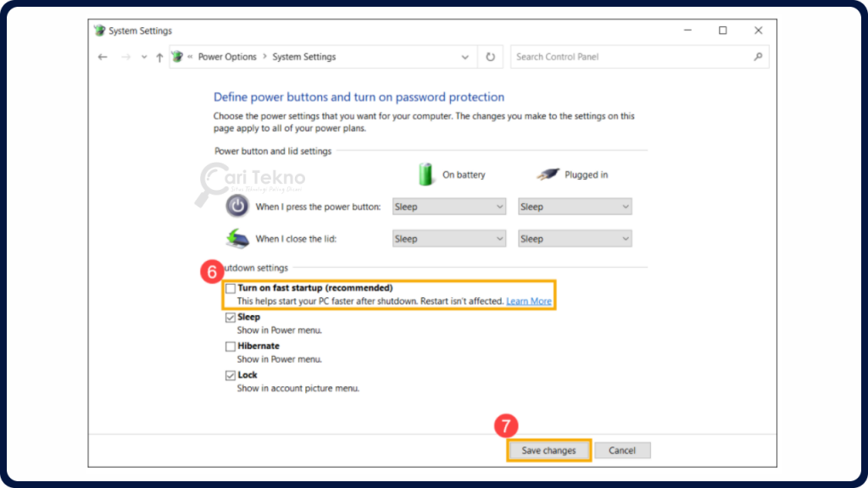Screen dimensions: 868x488
Task: Click the laptop lid icon
Action: pos(236,238)
